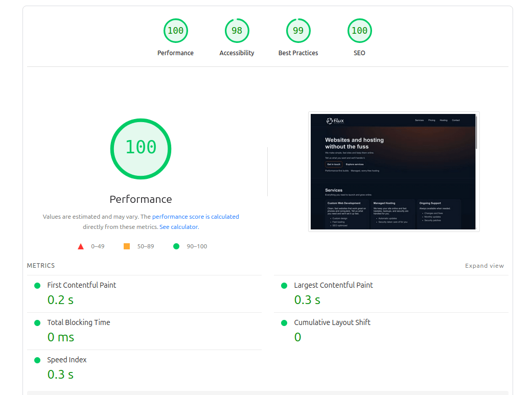The height and width of the screenshot is (395, 532).
Task: Click the Performance score gauge at top
Action: [x=175, y=31]
